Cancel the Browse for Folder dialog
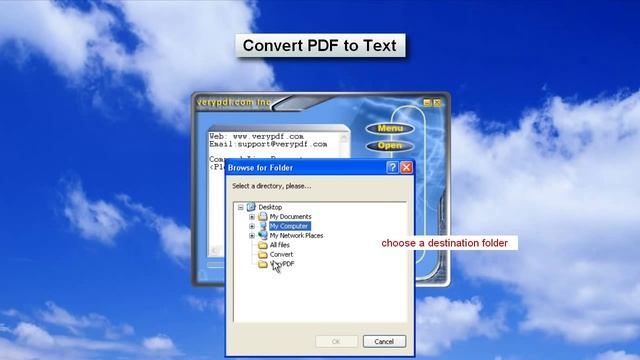640x360 pixels. click(384, 341)
